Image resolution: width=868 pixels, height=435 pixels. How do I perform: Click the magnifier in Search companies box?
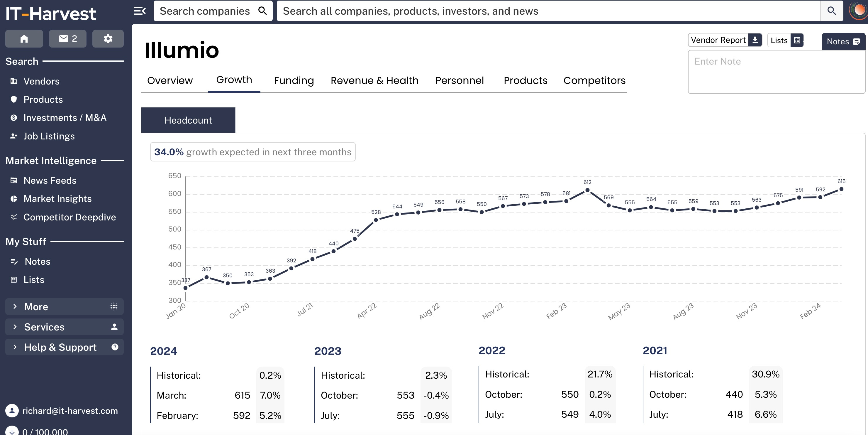262,11
